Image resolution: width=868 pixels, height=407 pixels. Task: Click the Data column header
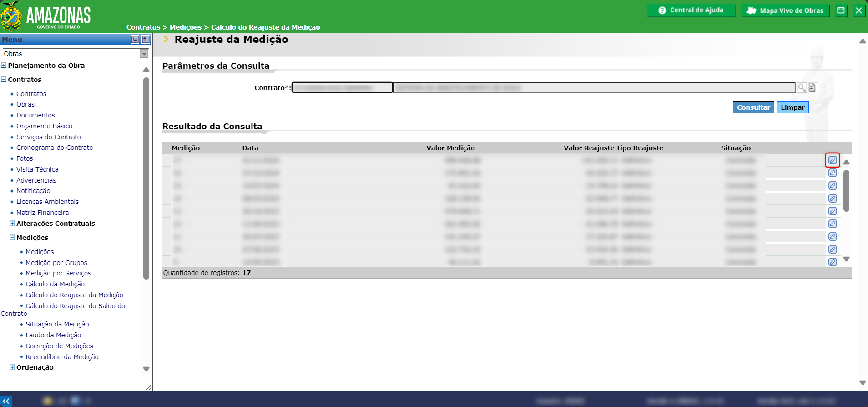[250, 148]
